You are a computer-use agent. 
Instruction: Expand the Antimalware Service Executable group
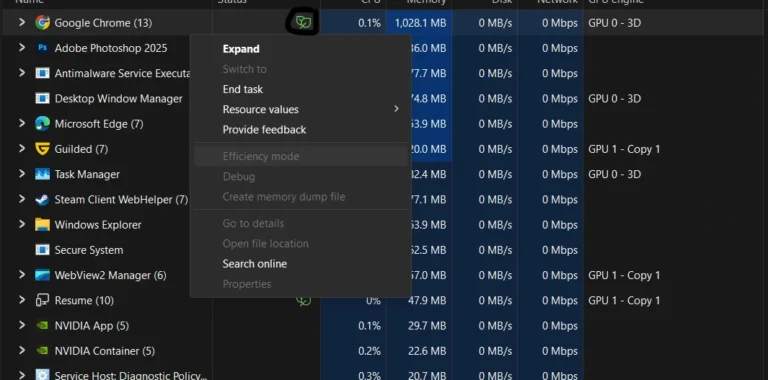(x=22, y=73)
